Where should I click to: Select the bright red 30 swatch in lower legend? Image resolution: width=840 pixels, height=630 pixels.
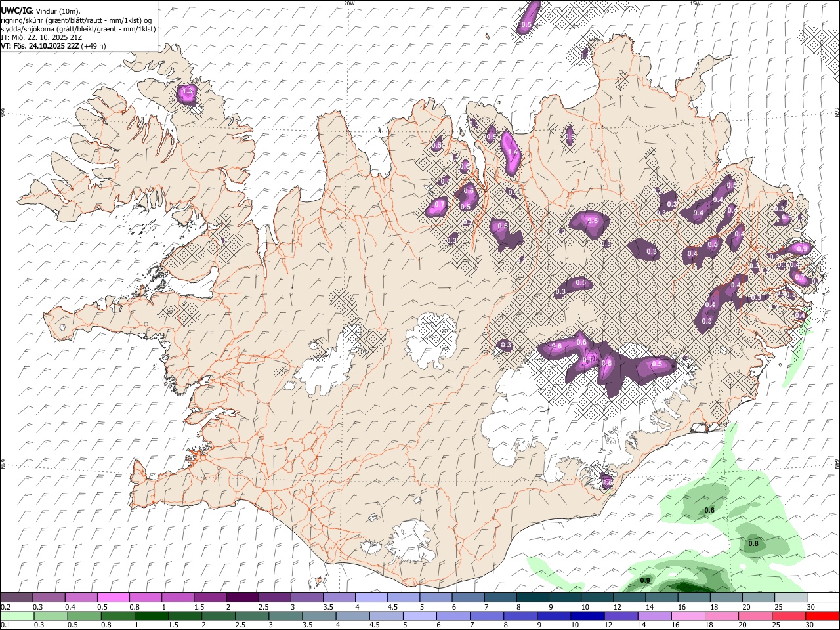click(822, 616)
